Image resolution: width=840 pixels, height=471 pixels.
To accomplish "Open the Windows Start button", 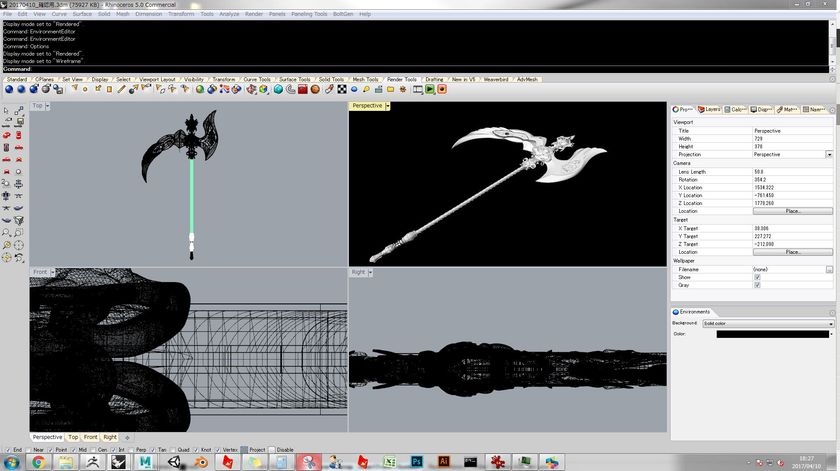I will point(10,461).
